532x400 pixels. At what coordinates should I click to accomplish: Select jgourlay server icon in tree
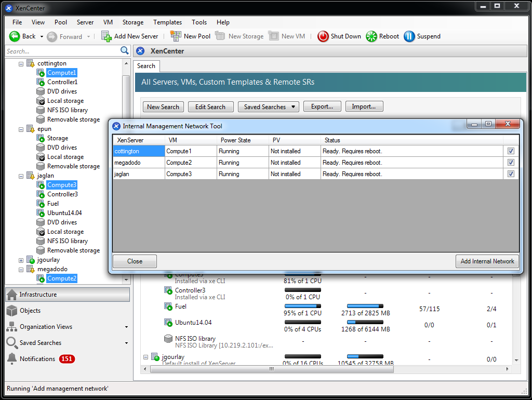(x=31, y=260)
